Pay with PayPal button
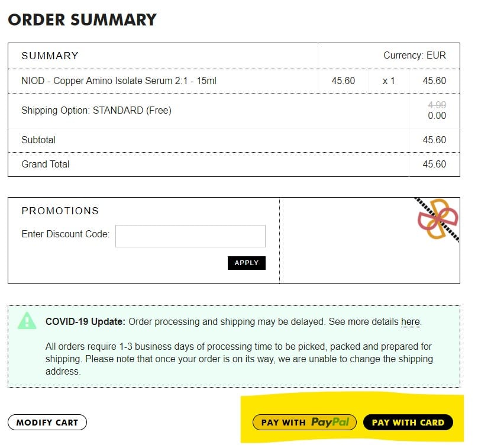This screenshot has width=478, height=448. (304, 422)
